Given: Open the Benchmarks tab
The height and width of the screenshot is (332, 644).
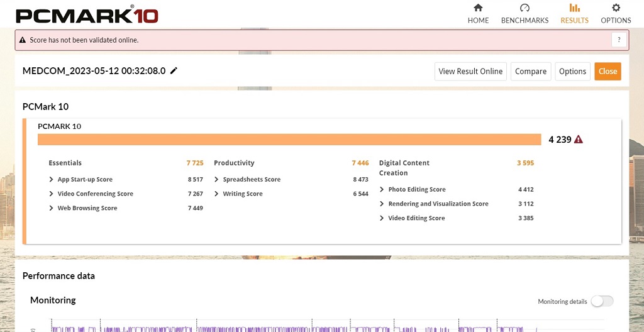Looking at the screenshot, I should point(525,14).
